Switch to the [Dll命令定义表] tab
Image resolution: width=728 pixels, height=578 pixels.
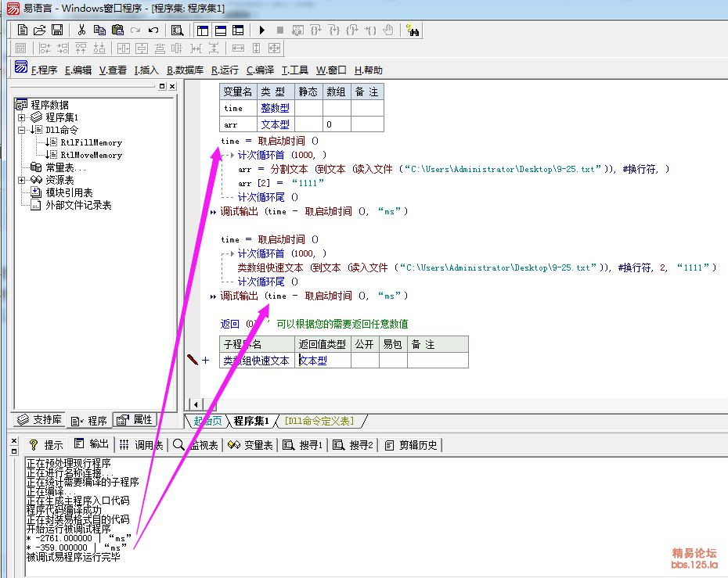tap(319, 421)
